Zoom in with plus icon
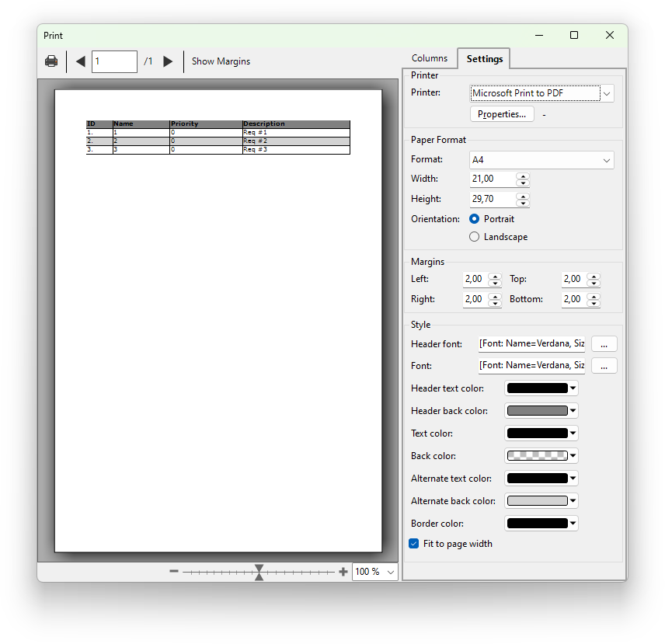Screen dimensions: 665x644 pos(343,572)
